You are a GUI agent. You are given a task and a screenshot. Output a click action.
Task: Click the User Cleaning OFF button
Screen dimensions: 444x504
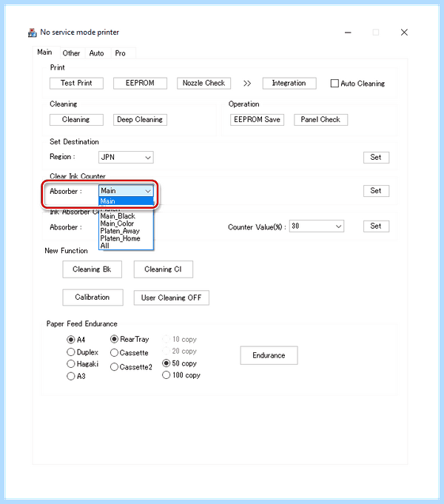(x=172, y=298)
